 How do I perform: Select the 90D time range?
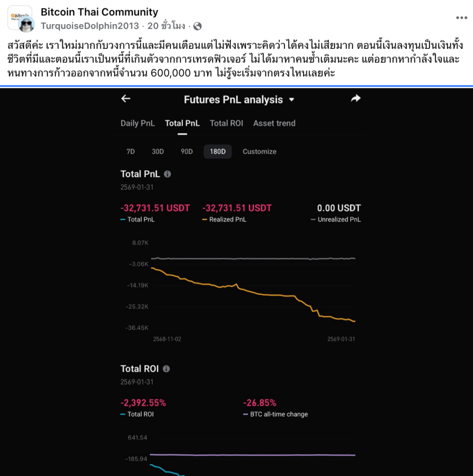[186, 152]
